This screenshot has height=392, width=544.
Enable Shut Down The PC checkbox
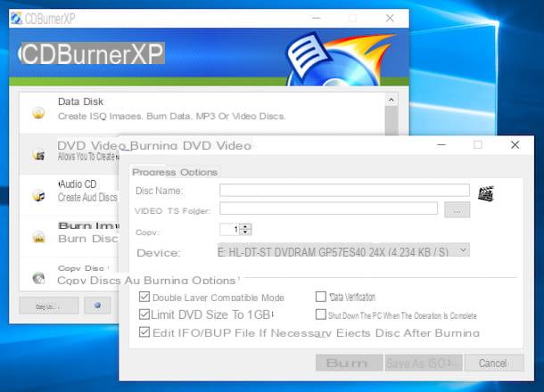pyautogui.click(x=321, y=314)
